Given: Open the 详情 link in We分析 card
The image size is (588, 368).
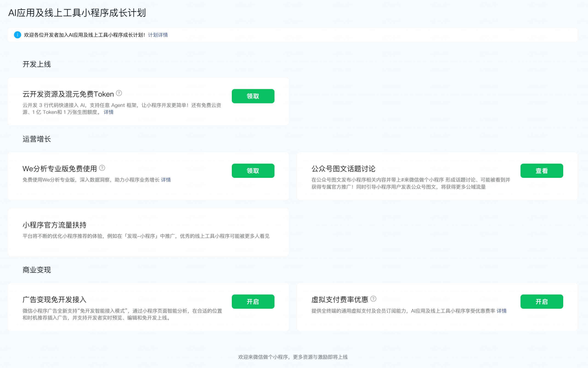Looking at the screenshot, I should coord(166,180).
